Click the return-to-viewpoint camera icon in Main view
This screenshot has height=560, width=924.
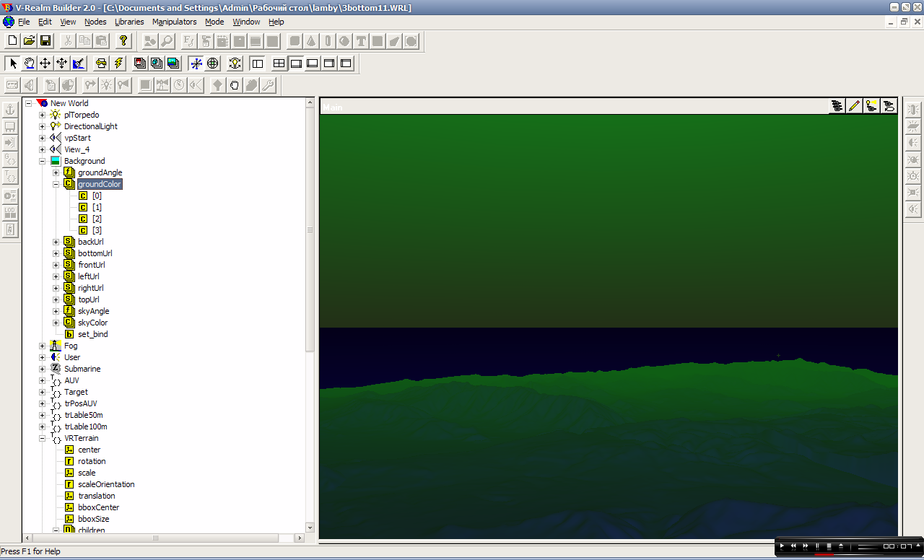889,106
